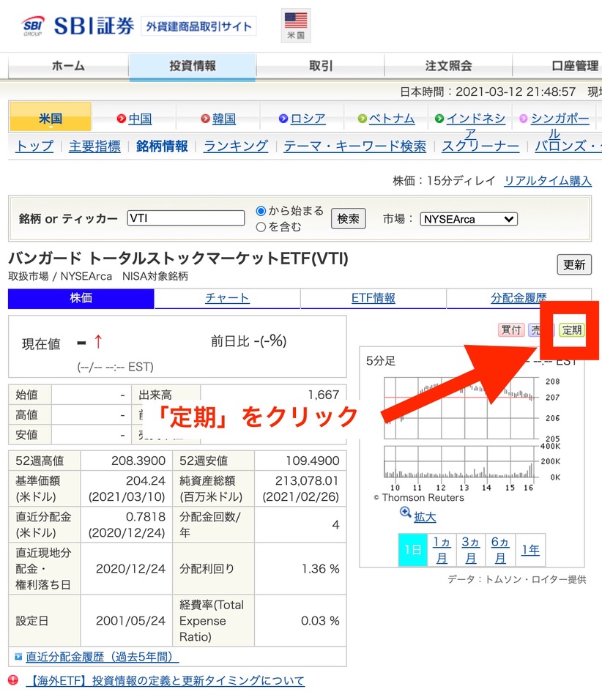Select the を含む radio button

coord(261,227)
